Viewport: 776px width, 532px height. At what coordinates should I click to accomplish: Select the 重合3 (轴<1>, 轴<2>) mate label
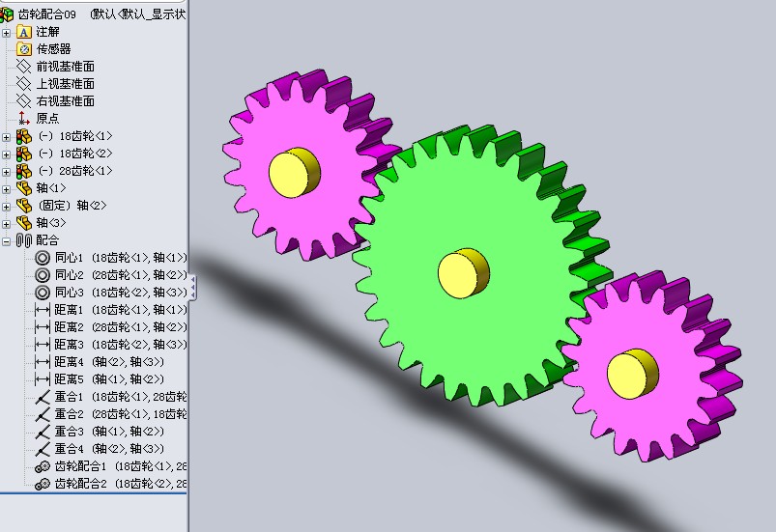click(109, 432)
